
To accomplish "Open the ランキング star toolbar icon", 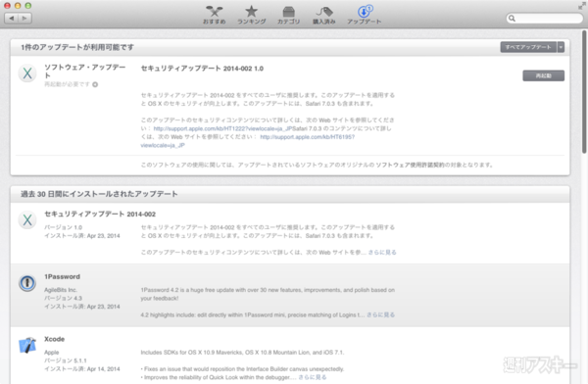I will tap(251, 15).
